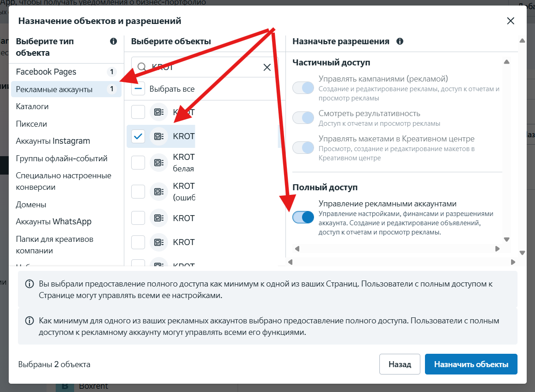Toggle the Выбрать все checkbox
The image size is (535, 392).
(x=138, y=89)
